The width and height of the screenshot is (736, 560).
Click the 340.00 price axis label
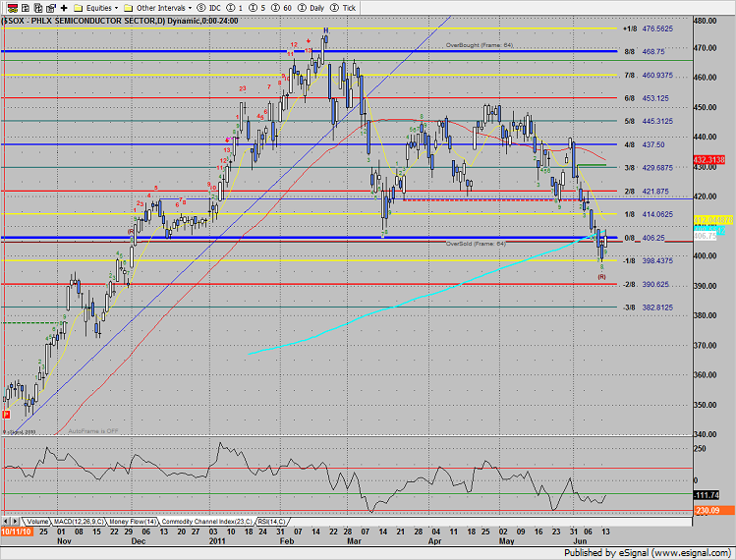pos(705,434)
